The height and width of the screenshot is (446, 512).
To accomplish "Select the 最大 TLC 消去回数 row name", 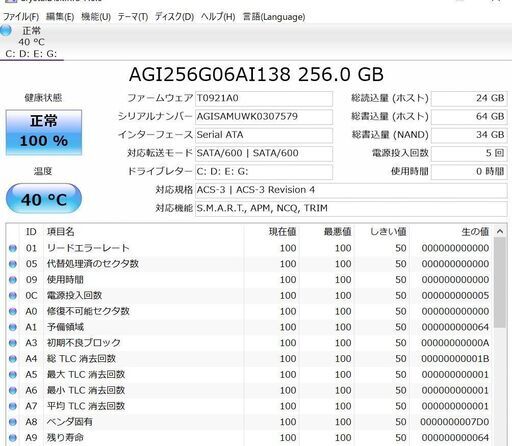I will (x=86, y=374).
